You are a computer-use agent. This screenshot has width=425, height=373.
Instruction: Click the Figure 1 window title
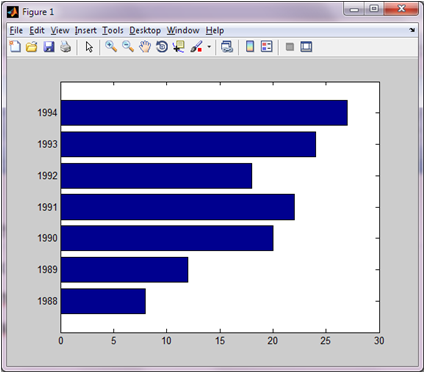tap(38, 12)
